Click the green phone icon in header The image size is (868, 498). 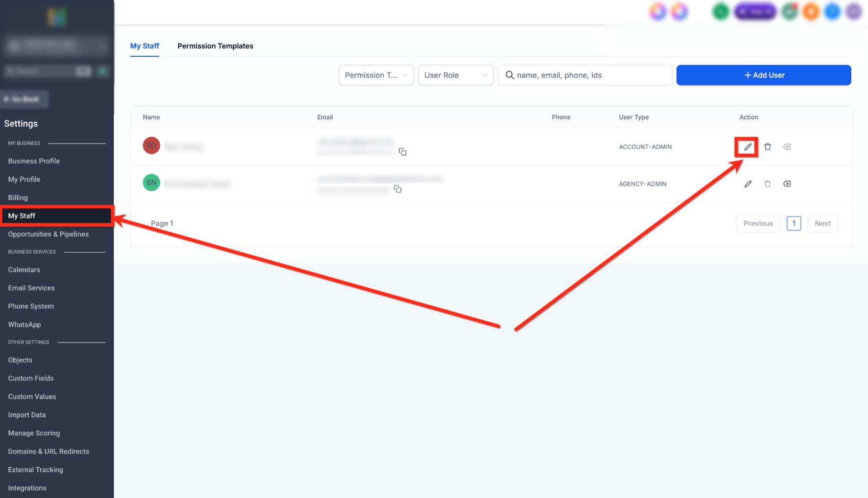pyautogui.click(x=721, y=11)
